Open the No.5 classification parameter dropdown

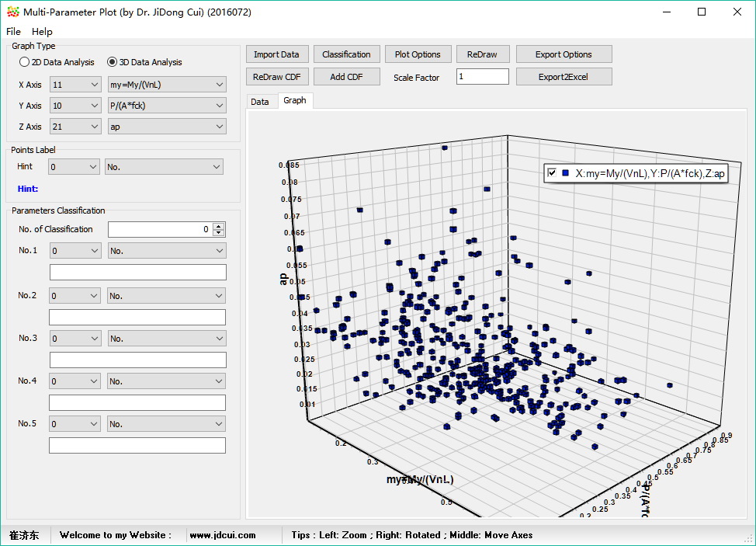pyautogui.click(x=166, y=424)
